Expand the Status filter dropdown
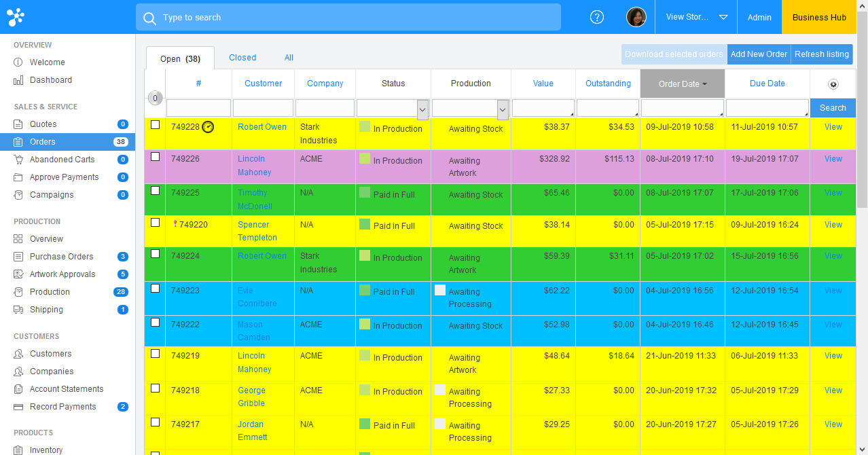868x455 pixels. click(422, 109)
